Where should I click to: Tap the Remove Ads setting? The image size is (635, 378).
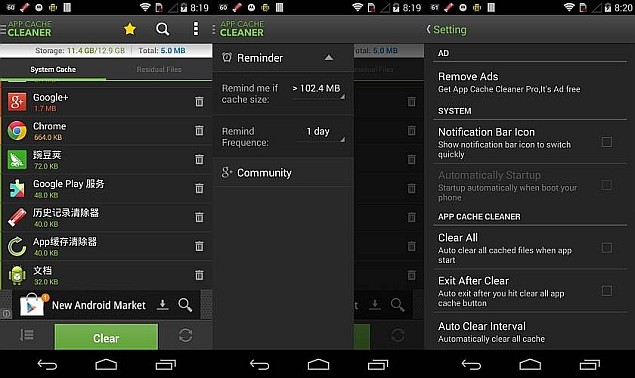(x=530, y=82)
